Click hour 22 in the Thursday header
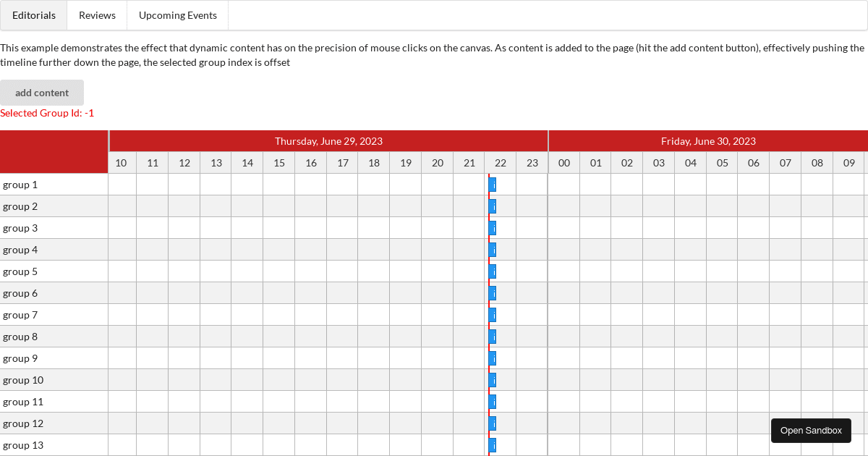The height and width of the screenshot is (456, 868). pyautogui.click(x=501, y=163)
